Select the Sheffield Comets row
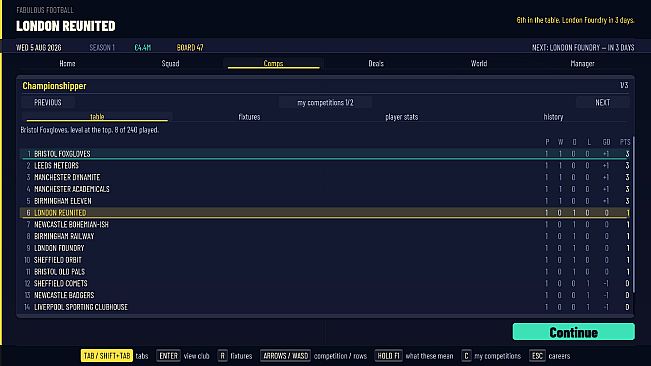Screen dimensions: 651x366 click(x=326, y=283)
